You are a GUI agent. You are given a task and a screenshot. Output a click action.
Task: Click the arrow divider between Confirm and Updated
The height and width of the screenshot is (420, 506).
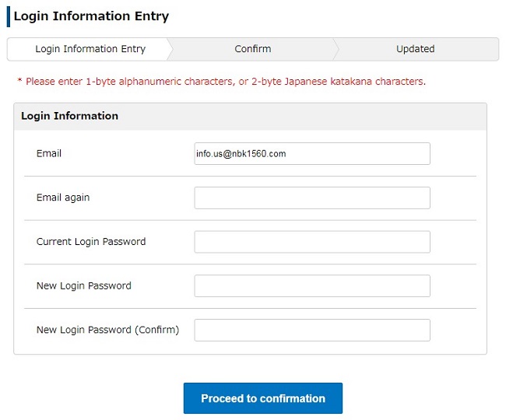tap(336, 49)
